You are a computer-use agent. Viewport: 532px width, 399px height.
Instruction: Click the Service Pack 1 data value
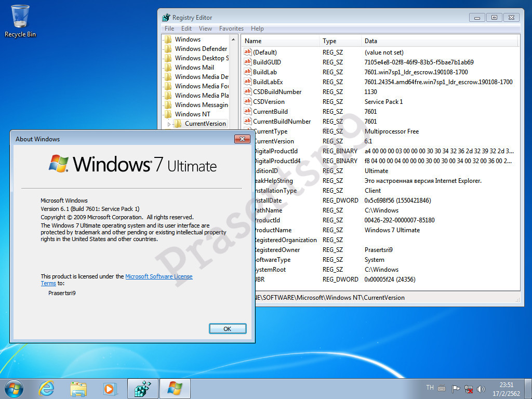click(x=383, y=101)
